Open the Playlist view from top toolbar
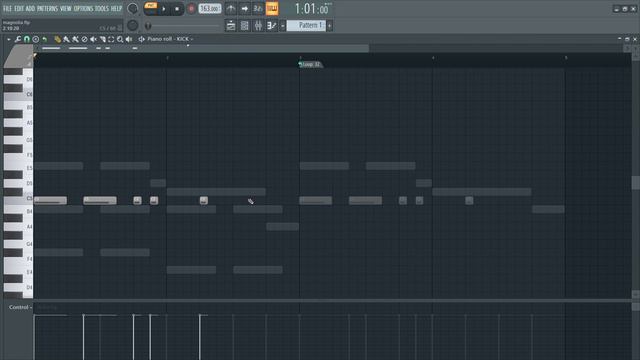 (x=231, y=26)
